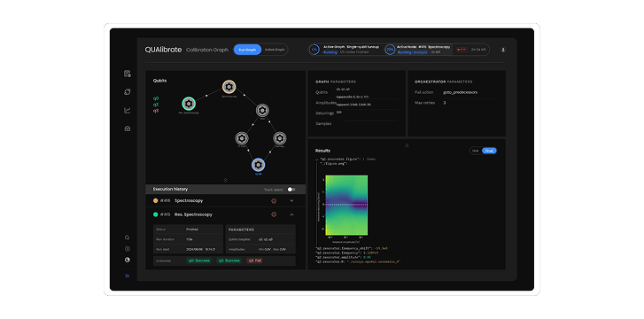Switch to the Run Graph tab
The image size is (644, 319).
click(x=247, y=50)
